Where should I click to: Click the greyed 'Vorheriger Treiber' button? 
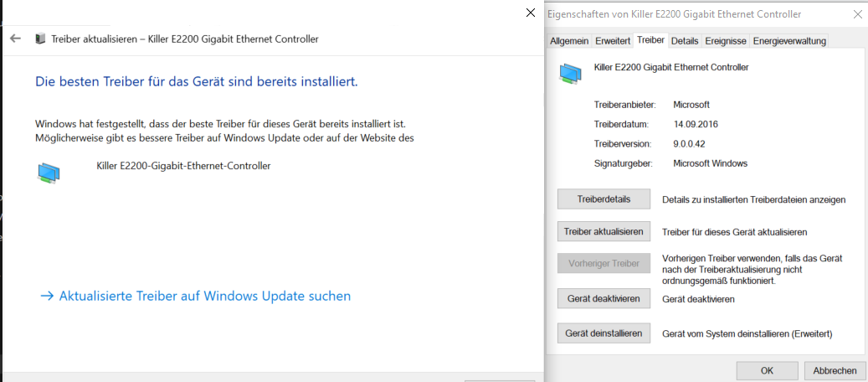pos(603,263)
